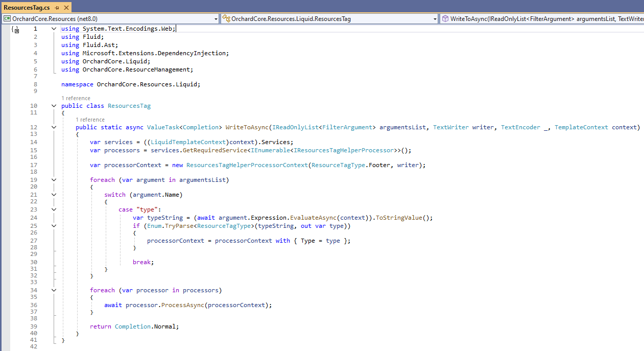Click the 'class' keyword on line 10
Viewport: 644px width, 351px height.
[x=95, y=106]
